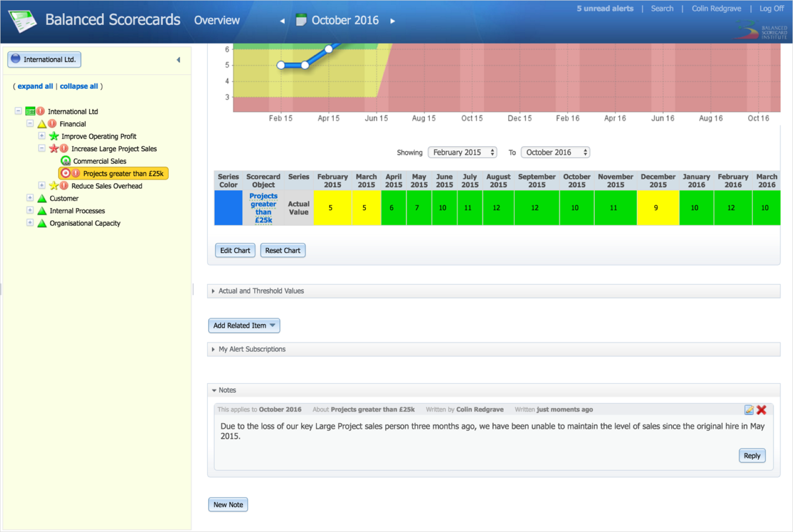Expand My Alert Subscriptions section
This screenshot has width=793, height=532.
(493, 349)
